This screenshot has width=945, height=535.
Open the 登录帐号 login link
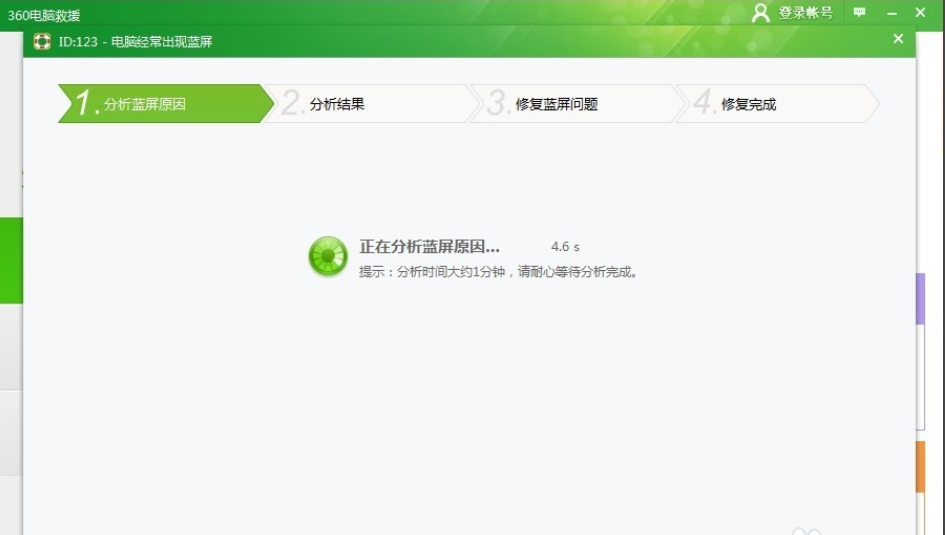coord(805,13)
